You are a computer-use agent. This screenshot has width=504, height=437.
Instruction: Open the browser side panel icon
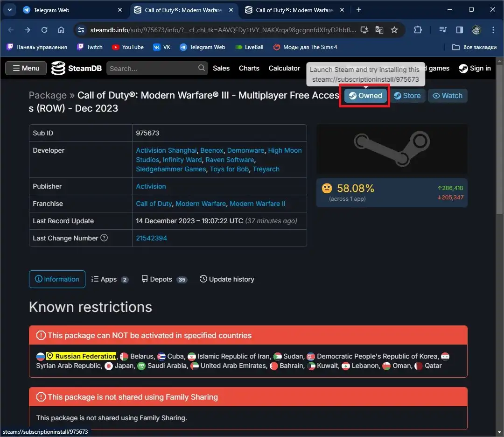tap(459, 30)
